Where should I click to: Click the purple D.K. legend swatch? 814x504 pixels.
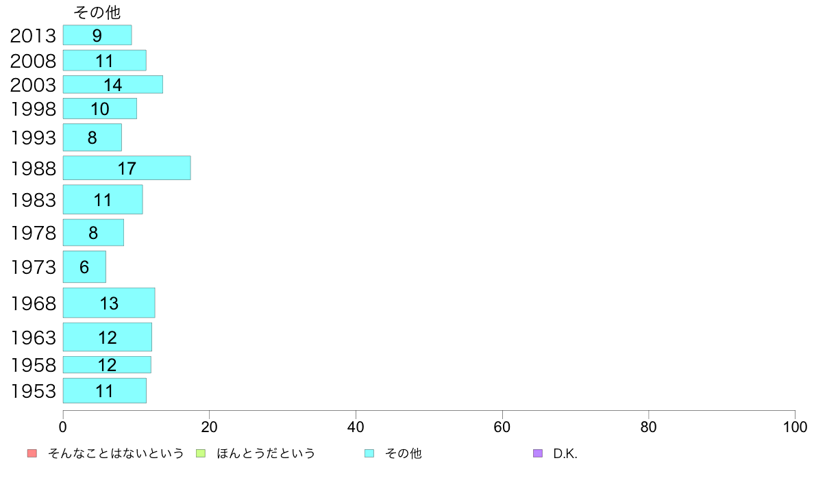pos(537,453)
